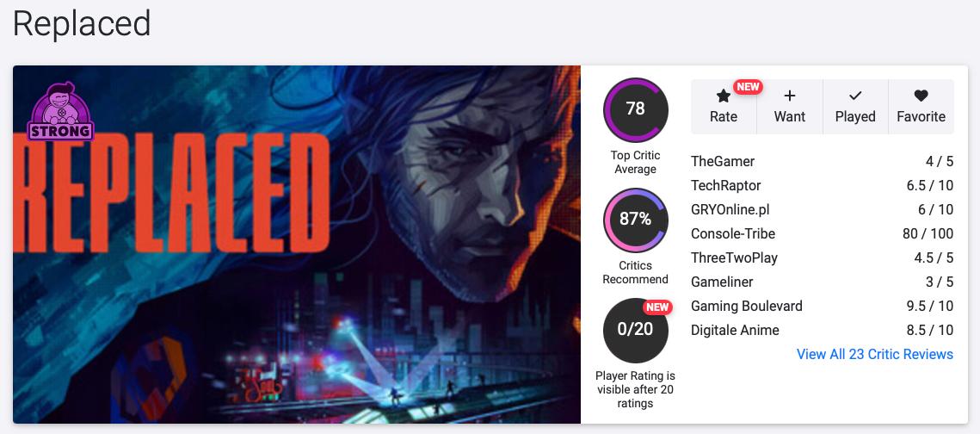Open the Console-Tribe review
The height and width of the screenshot is (434, 980).
point(733,233)
